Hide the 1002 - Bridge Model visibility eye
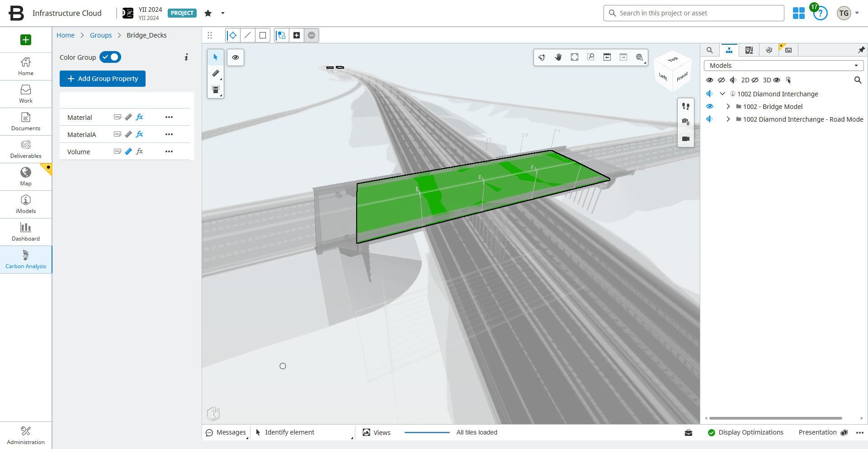This screenshot has width=868, height=449. point(710,107)
